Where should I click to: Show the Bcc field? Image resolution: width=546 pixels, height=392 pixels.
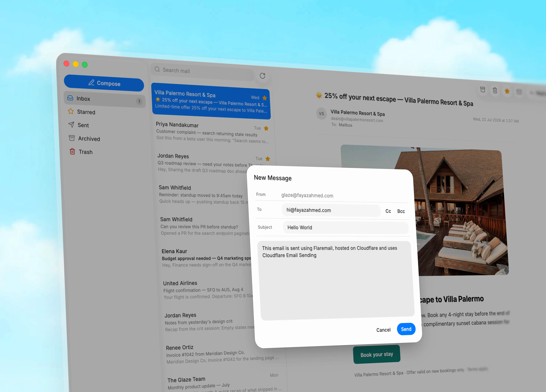coord(401,211)
